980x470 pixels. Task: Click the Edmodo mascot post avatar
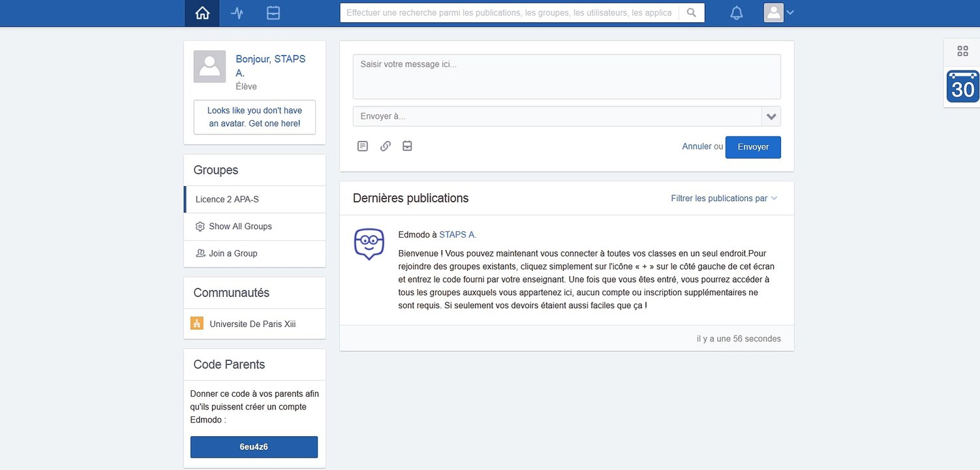369,245
